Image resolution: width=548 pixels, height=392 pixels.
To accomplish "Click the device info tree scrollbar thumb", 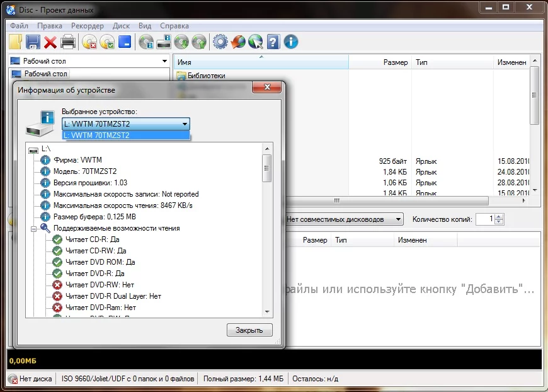I will [267, 168].
